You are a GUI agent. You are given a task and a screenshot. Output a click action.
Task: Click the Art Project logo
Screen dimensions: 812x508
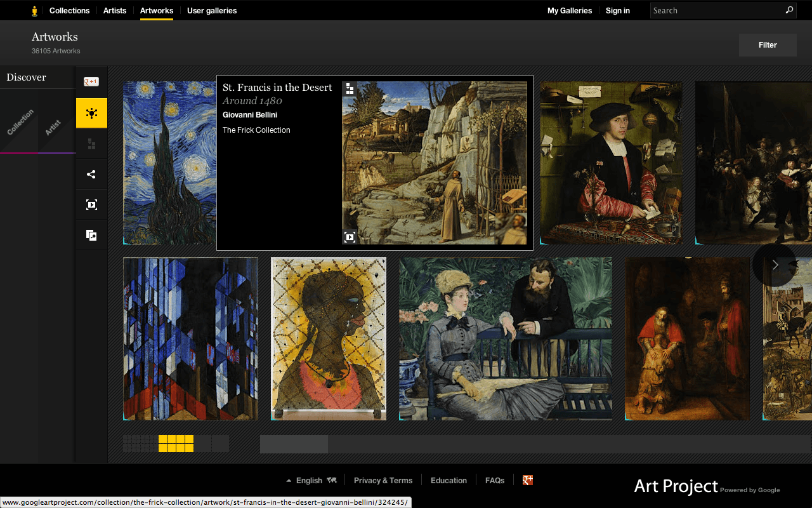pos(676,486)
